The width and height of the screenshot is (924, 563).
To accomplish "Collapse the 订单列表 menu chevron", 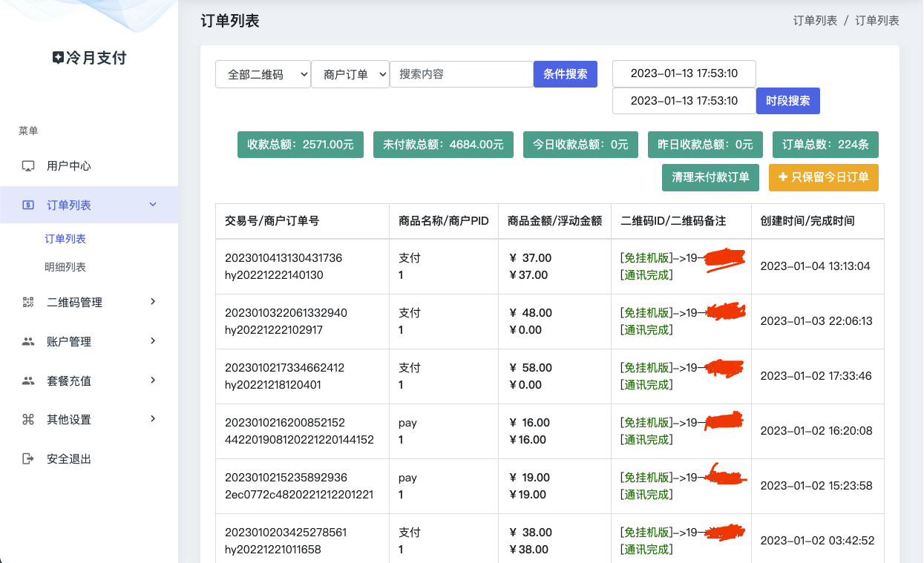I will [153, 205].
